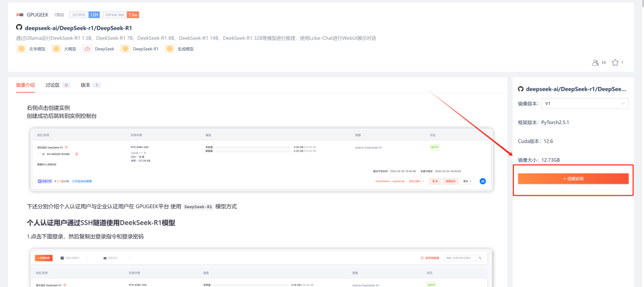
Task: Switch to the 镜像介绍 tab
Action: point(26,85)
